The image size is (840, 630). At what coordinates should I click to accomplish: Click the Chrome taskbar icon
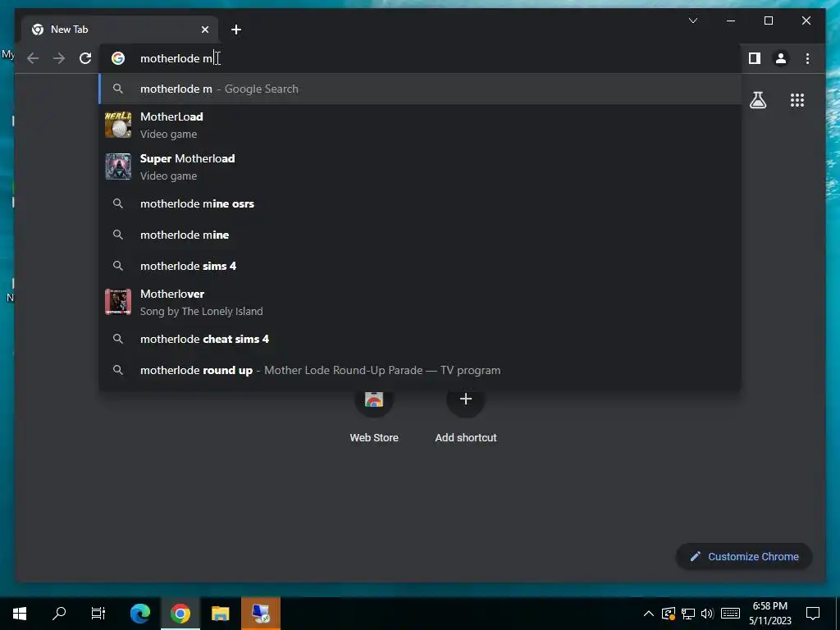pyautogui.click(x=180, y=614)
